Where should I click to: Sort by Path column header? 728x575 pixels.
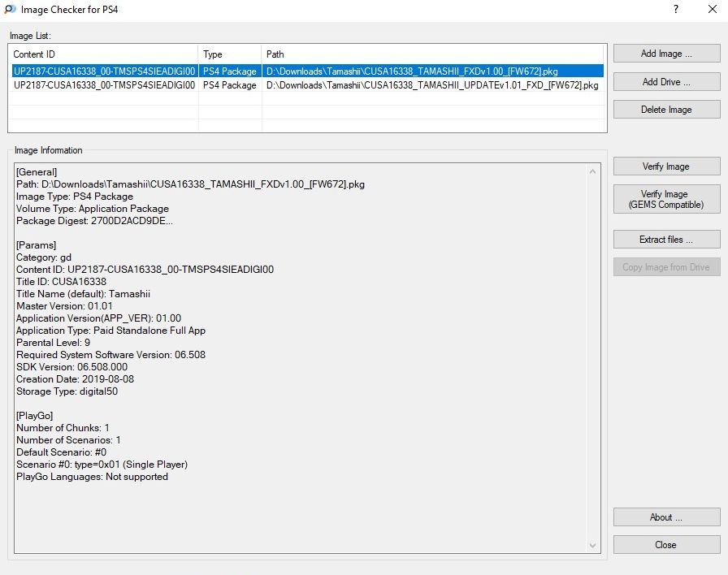433,54
